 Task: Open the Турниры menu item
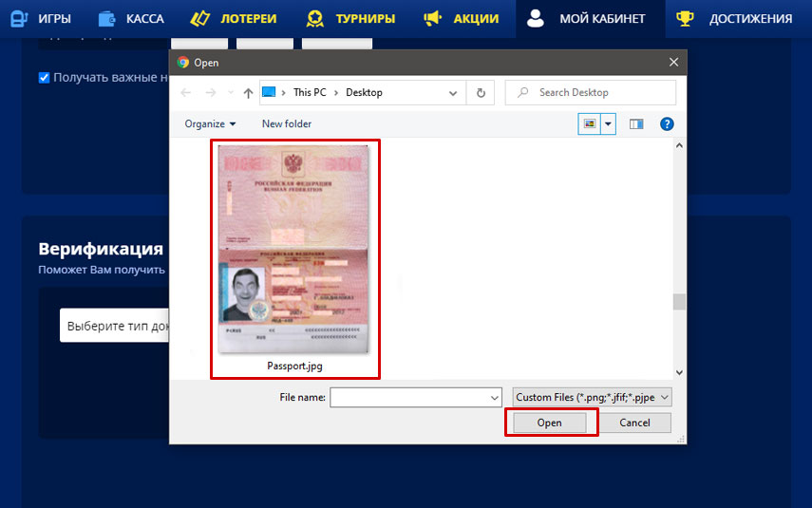pyautogui.click(x=350, y=18)
